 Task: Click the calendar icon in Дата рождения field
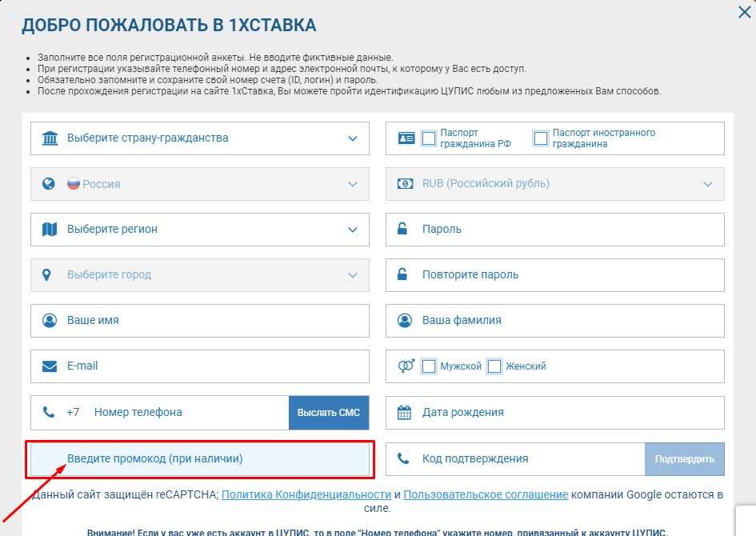click(x=406, y=412)
